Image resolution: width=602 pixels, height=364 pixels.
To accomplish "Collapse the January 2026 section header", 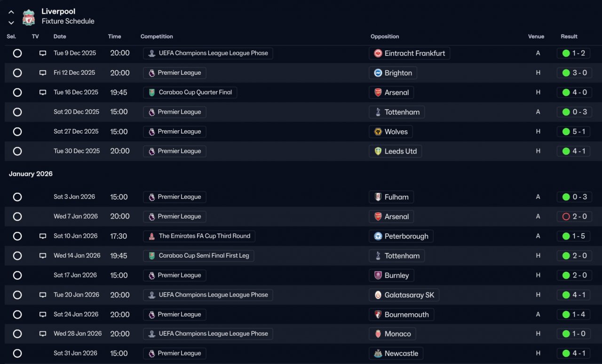I will tap(31, 174).
